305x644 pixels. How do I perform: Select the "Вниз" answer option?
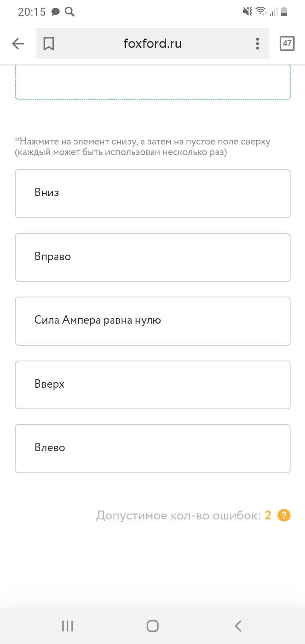click(152, 194)
